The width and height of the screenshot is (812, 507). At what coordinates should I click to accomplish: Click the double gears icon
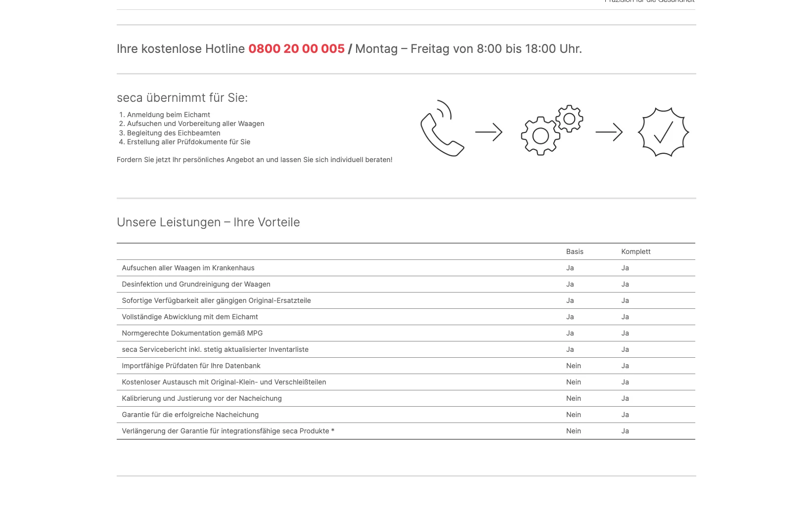552,130
